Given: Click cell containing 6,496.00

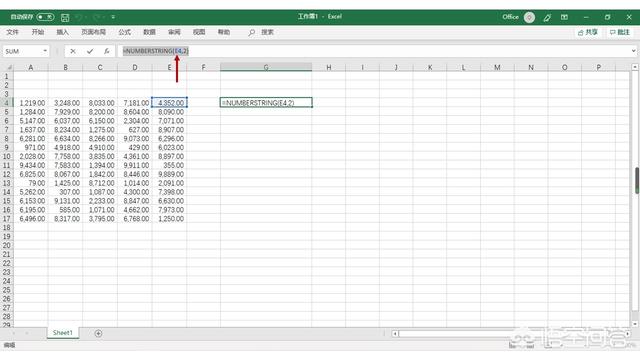Looking at the screenshot, I should [x=31, y=219].
